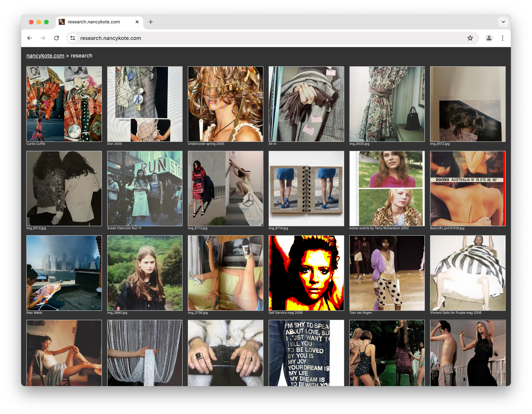The width and height of the screenshot is (532, 414).
Task: Open the Dior 2000 image
Action: coord(145,104)
